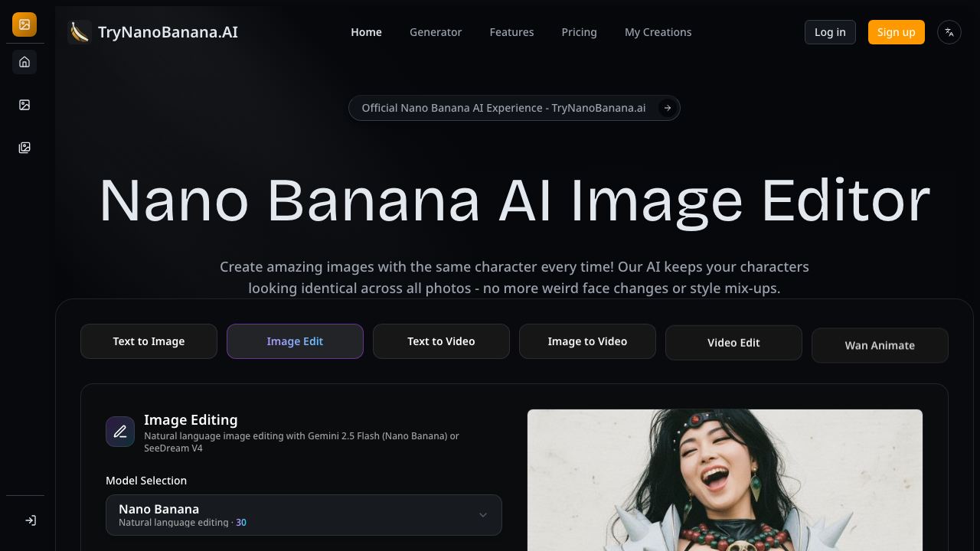Switch to the Wan Animate tab

coord(880,345)
